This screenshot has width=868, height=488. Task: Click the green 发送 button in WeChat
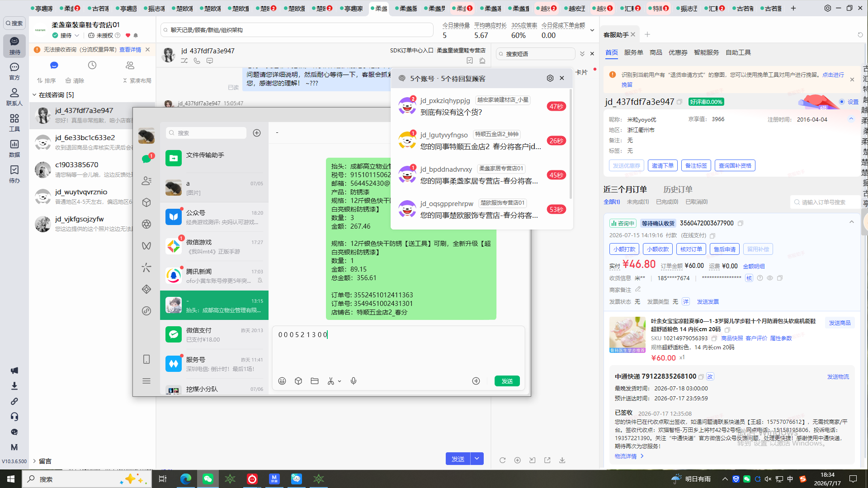coord(507,381)
